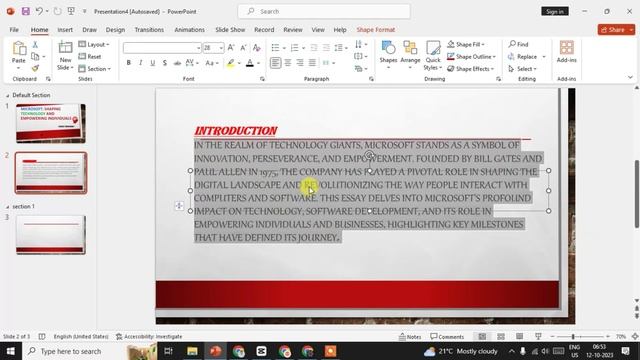
Task: Click PowerPoint icon in Windows taskbar
Action: tap(216, 351)
